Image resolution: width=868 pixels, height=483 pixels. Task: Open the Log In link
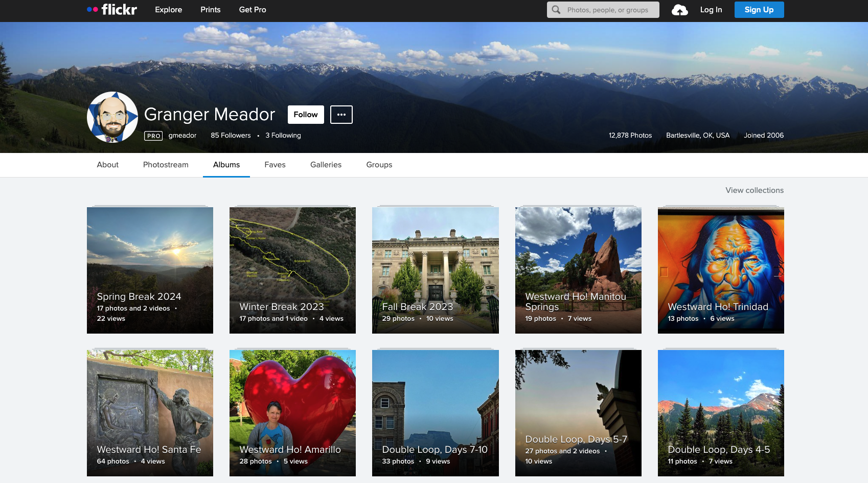tap(711, 10)
